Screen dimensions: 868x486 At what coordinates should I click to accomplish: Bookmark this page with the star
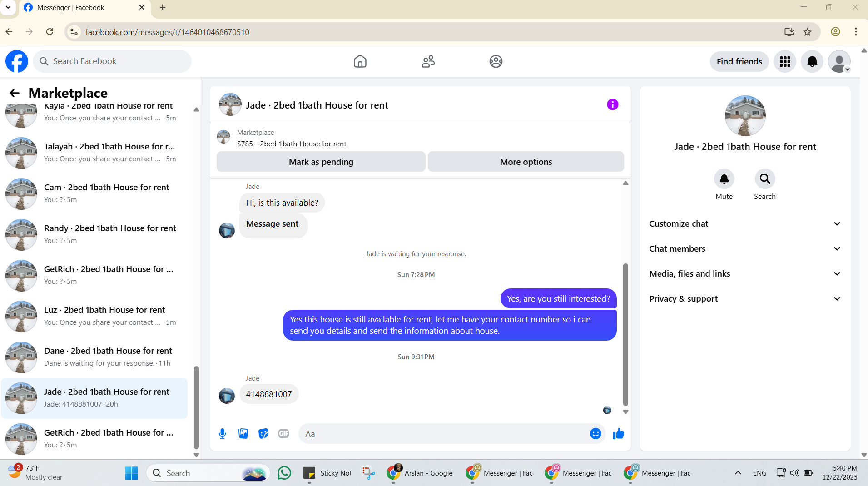coord(807,32)
